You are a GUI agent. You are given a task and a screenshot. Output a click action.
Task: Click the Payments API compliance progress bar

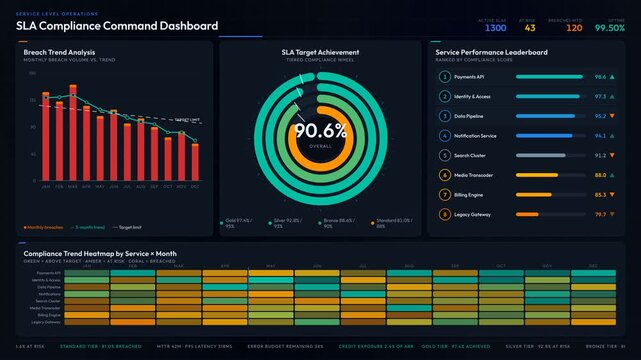[x=550, y=77]
